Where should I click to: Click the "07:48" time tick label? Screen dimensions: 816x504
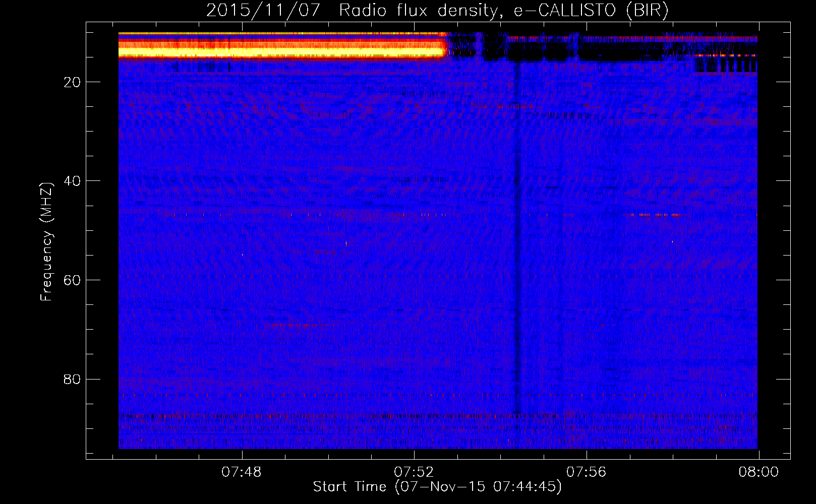tap(242, 472)
